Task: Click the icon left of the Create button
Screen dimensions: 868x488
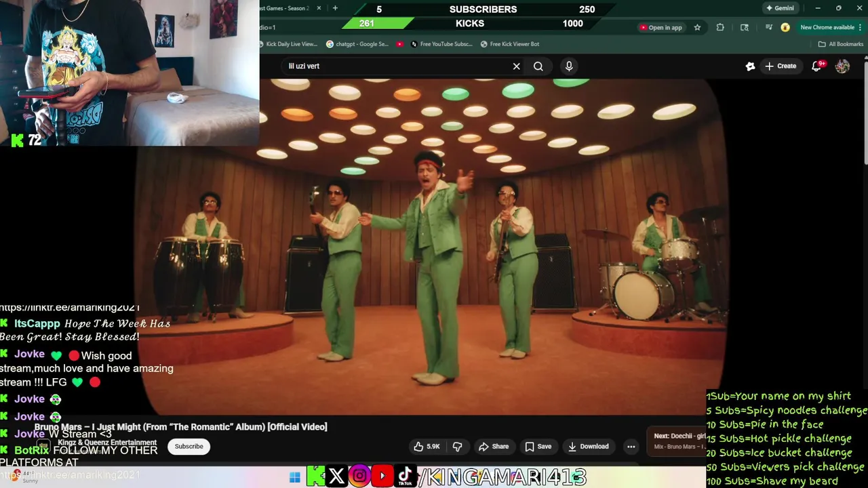Action: coord(750,66)
